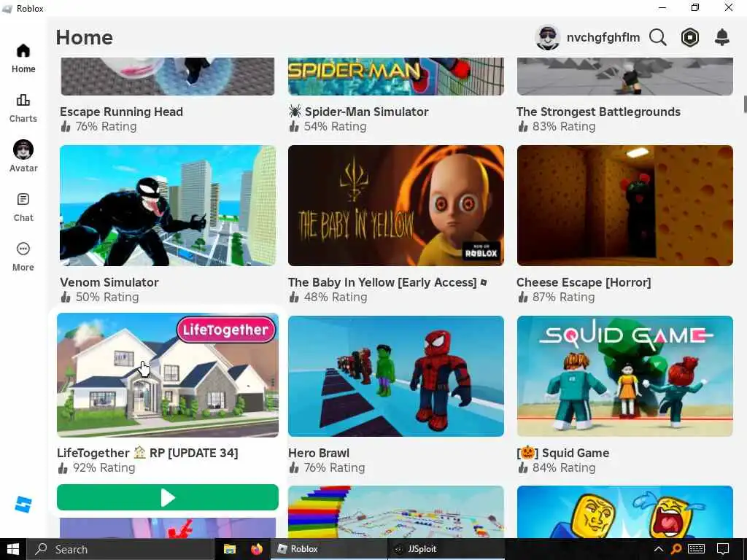Click the Escape Running Head title
Image resolution: width=747 pixels, height=560 pixels.
[x=122, y=112]
